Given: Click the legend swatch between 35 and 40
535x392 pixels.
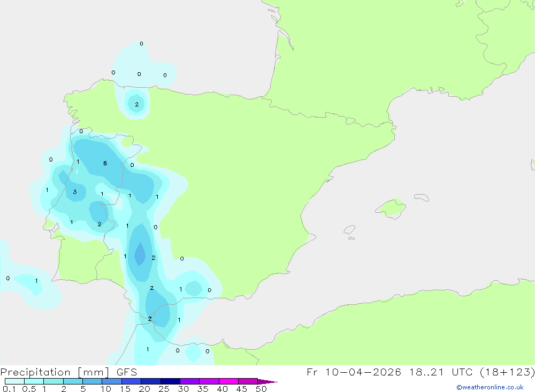Looking at the screenshot, I should (209, 381).
